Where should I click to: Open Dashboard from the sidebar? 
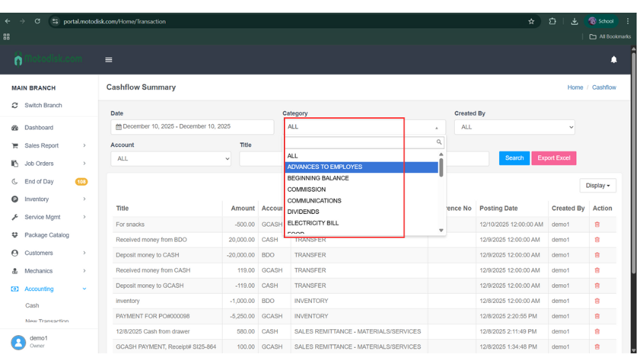point(39,127)
